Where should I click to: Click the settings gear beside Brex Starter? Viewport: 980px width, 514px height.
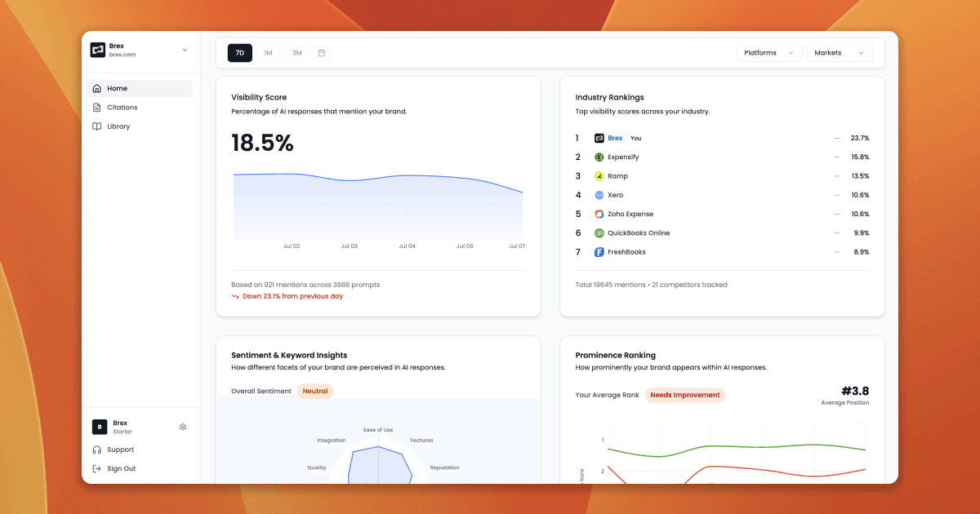coord(183,427)
